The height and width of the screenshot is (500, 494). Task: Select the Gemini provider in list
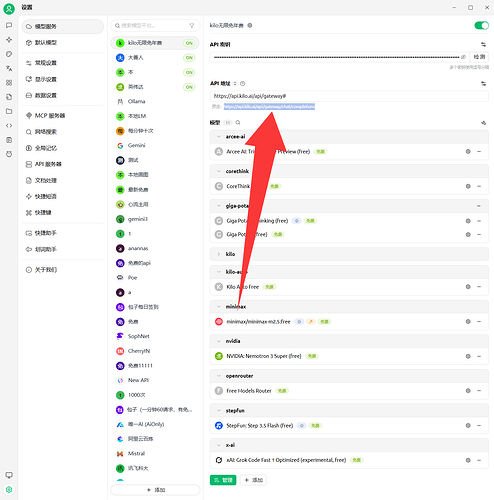155,145
